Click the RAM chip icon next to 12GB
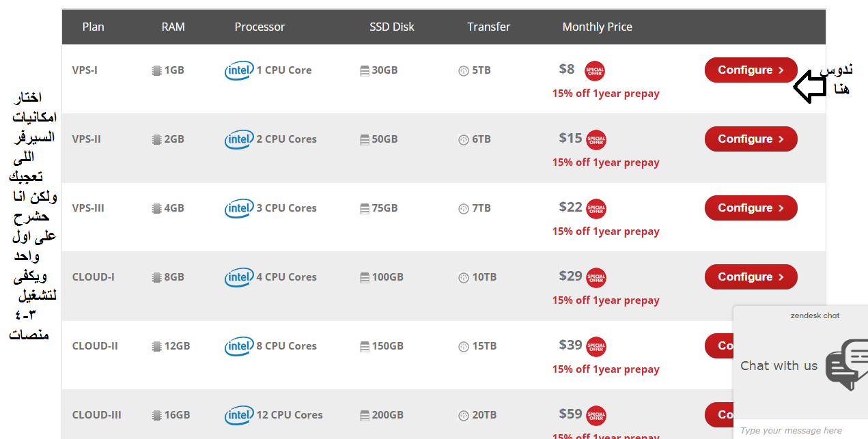The image size is (868, 439). point(156,346)
